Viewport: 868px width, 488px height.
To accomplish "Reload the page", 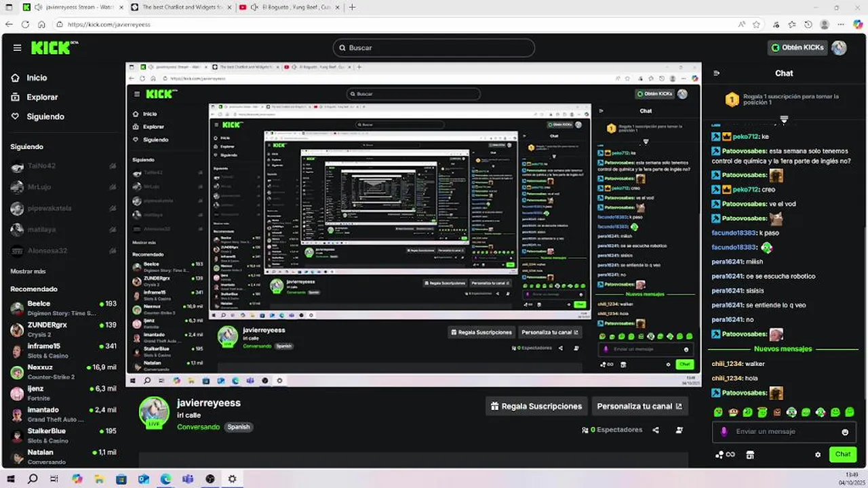I will click(x=25, y=24).
